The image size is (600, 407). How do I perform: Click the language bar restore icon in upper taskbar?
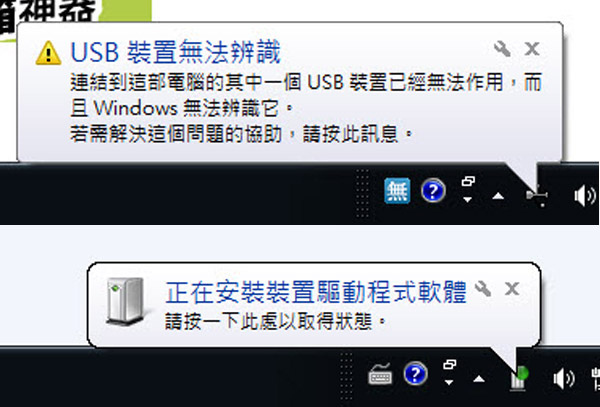click(468, 181)
